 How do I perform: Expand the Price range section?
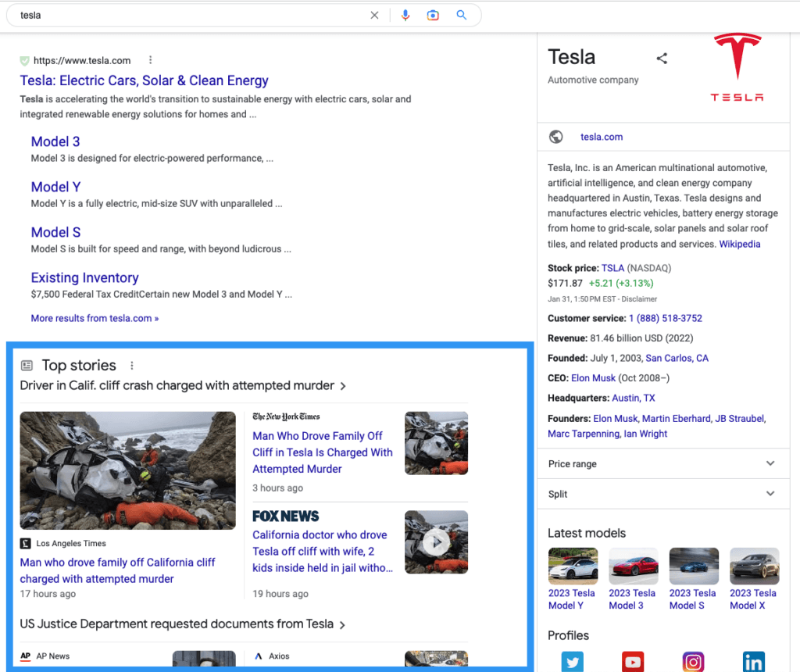[x=663, y=464]
